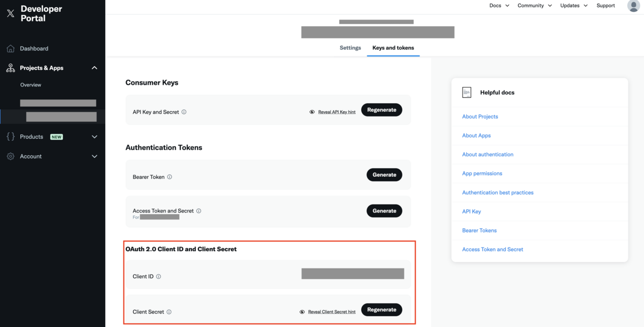
Task: Collapse the Projects & Apps section
Action: tap(94, 68)
